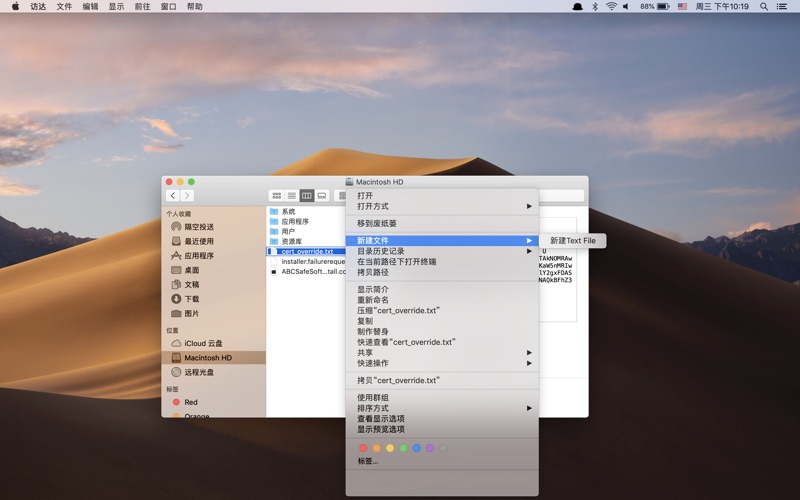Open Downloads (下载) in the sidebar

click(x=191, y=299)
